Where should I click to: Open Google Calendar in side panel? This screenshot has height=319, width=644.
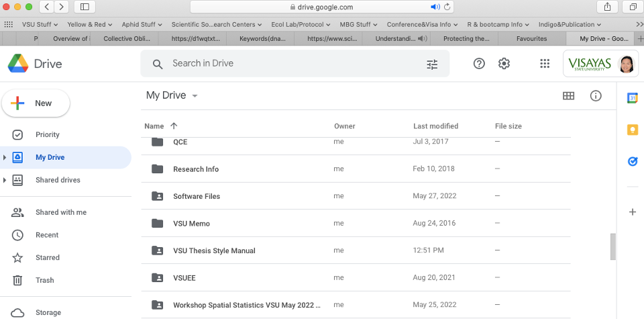[632, 98]
